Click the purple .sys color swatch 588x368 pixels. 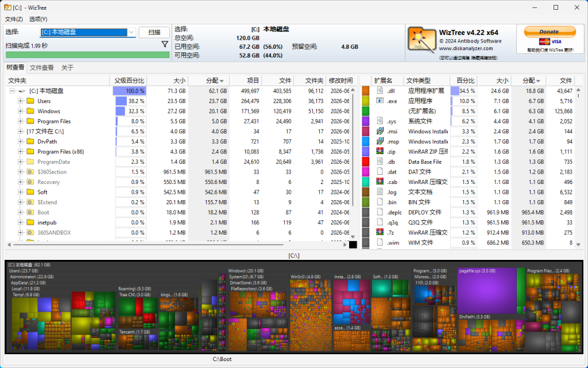pos(365,121)
